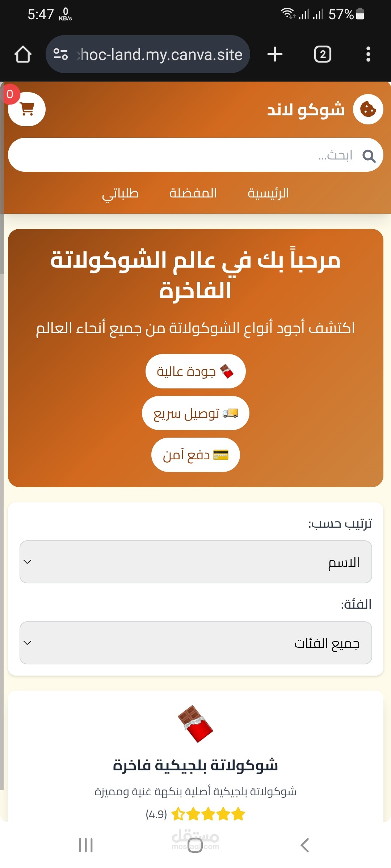The image size is (391, 868).
Task: Open browser three-dot menu
Action: pos(368,54)
